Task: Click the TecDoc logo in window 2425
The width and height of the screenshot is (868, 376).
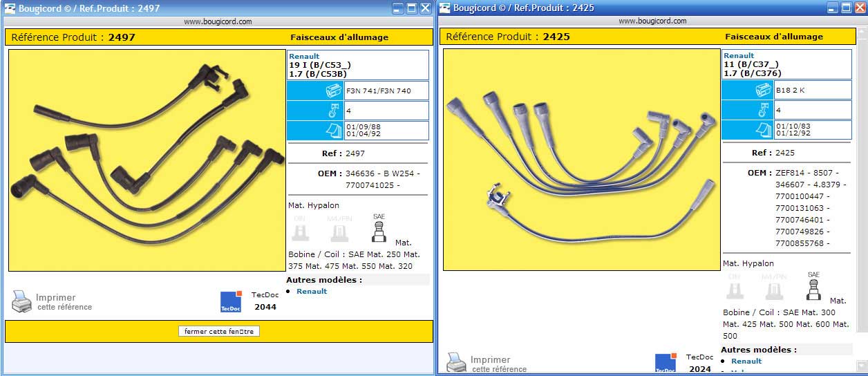Action: point(666,364)
